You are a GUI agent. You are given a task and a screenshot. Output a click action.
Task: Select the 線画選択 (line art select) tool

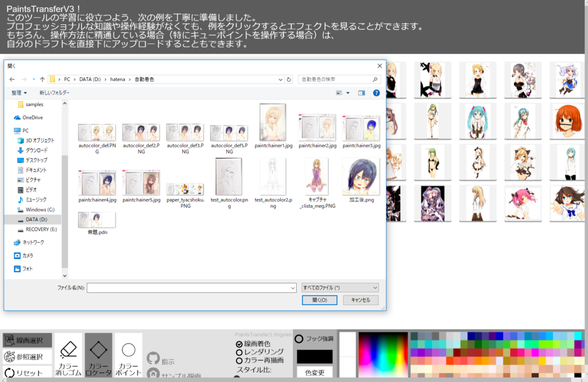(26, 340)
